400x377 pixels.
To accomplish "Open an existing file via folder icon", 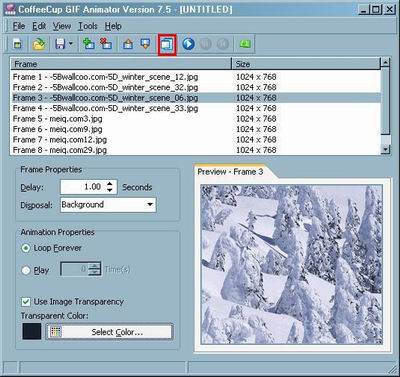I will [39, 44].
